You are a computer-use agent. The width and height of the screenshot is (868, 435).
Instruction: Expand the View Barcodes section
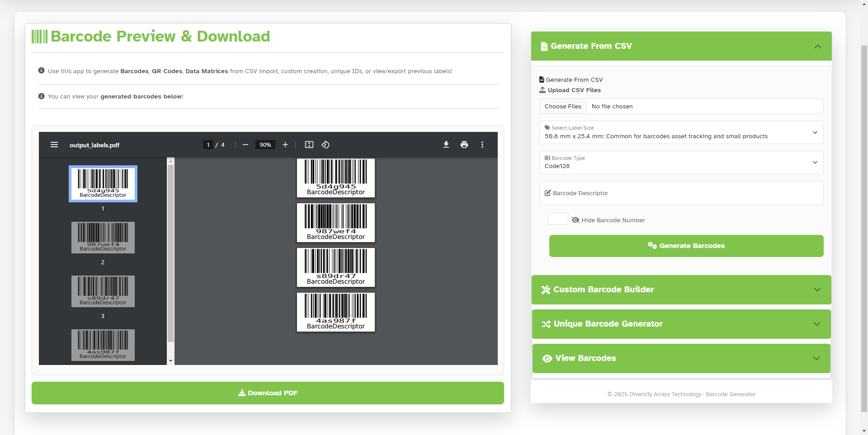coord(681,358)
